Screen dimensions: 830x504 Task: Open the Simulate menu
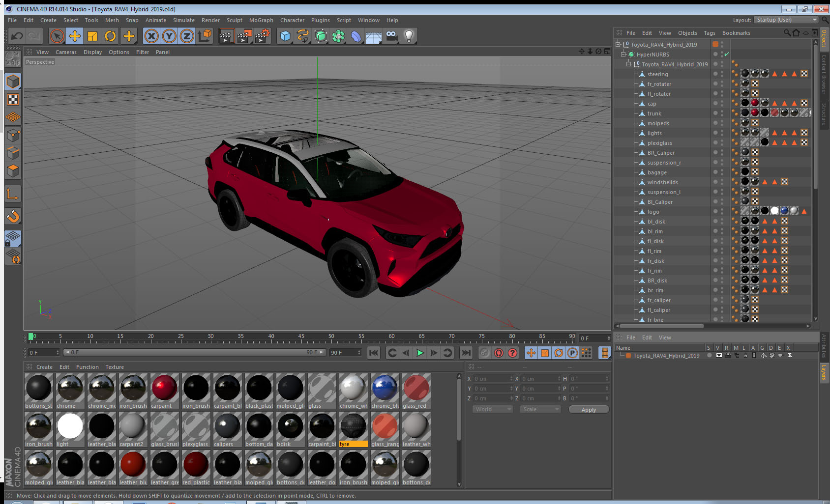click(x=184, y=20)
